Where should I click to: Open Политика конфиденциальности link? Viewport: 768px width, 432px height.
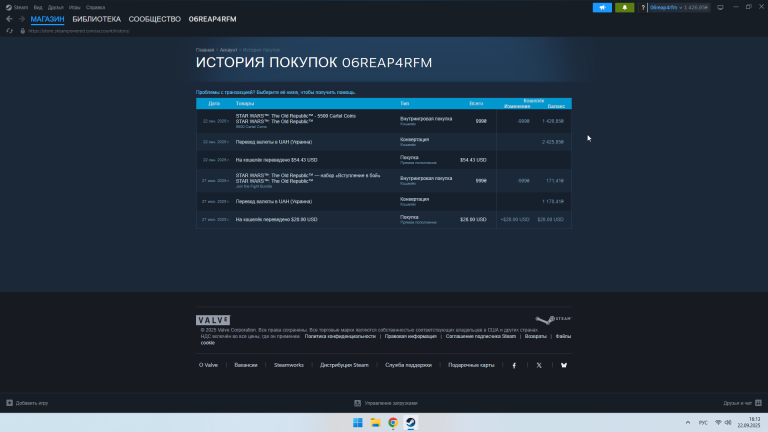click(x=340, y=336)
